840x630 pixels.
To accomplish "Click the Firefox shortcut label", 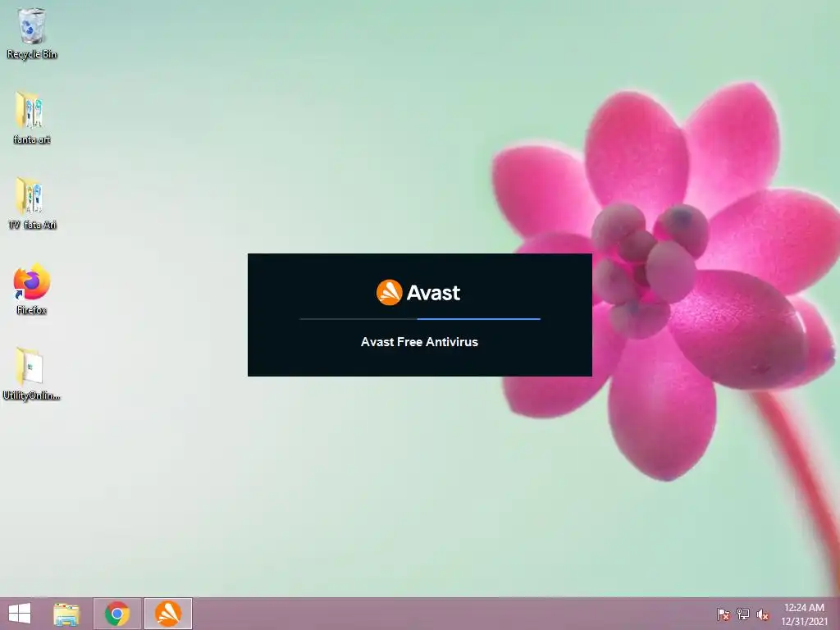I will coord(32,310).
